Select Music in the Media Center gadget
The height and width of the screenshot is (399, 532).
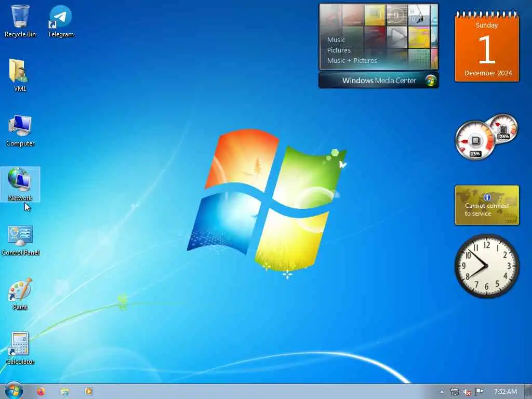pyautogui.click(x=336, y=39)
